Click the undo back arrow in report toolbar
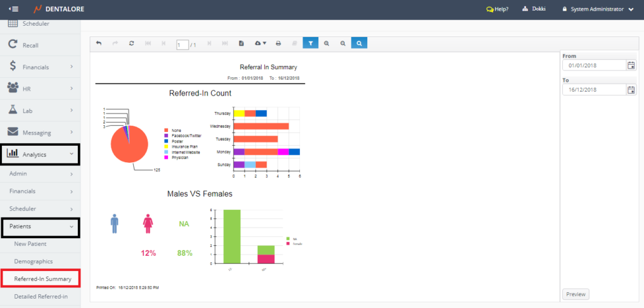Image resolution: width=644 pixels, height=308 pixels. click(x=99, y=43)
